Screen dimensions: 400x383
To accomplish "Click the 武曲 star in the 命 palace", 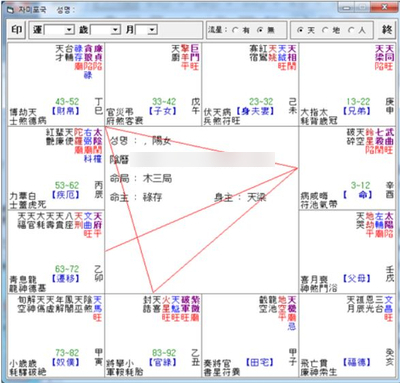I will pyautogui.click(x=389, y=137).
